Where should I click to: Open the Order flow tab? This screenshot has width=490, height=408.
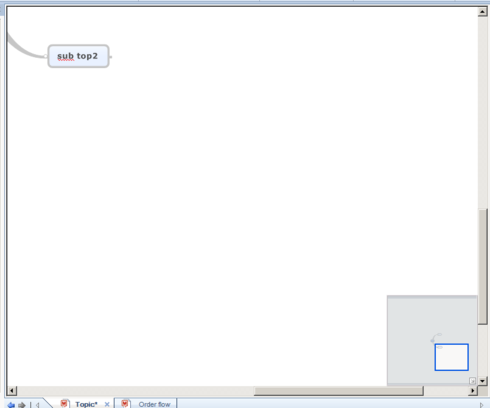coord(154,404)
